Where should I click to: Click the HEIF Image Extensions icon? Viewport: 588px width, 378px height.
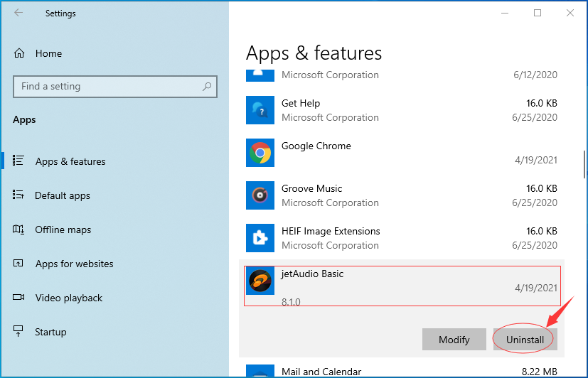tap(260, 238)
